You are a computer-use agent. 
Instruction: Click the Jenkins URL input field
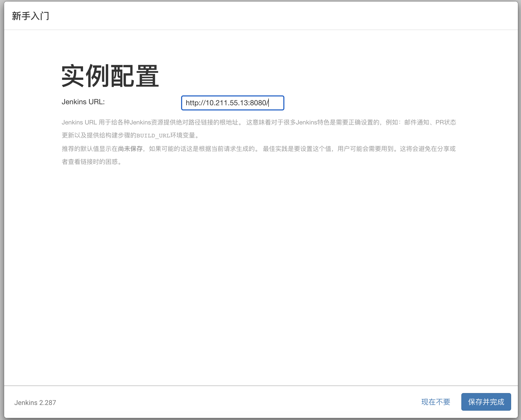[x=232, y=103]
